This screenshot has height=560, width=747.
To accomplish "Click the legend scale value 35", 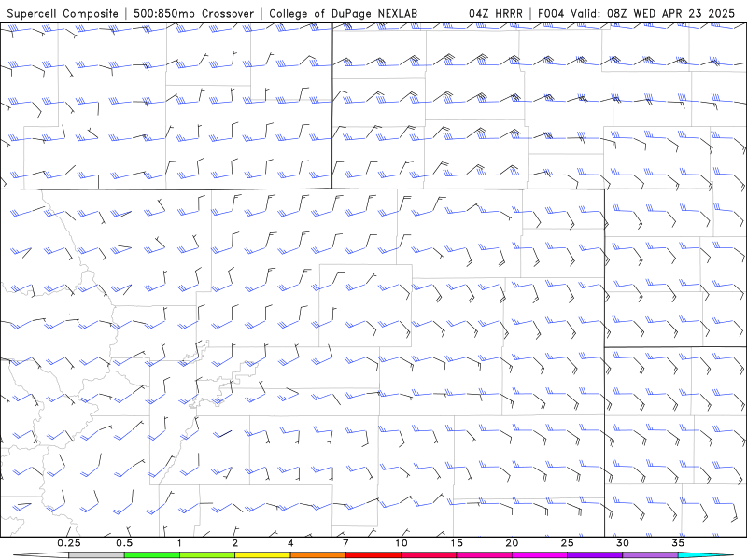I will click(x=678, y=543).
